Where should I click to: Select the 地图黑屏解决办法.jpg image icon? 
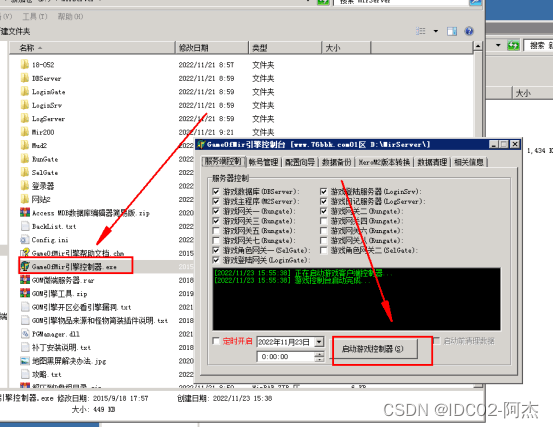pos(25,361)
